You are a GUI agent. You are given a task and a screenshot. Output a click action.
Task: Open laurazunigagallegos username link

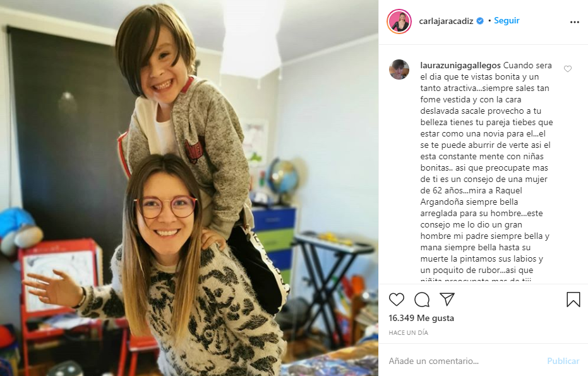click(460, 65)
